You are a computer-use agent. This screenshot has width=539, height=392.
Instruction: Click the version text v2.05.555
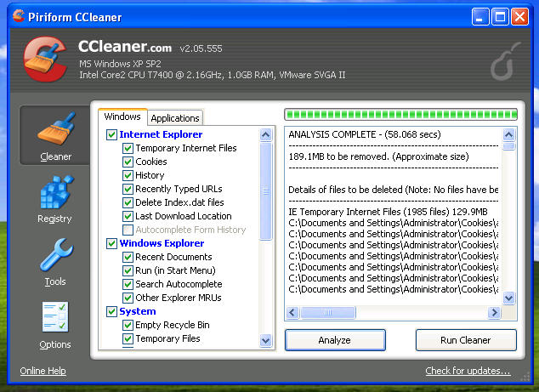pyautogui.click(x=201, y=48)
